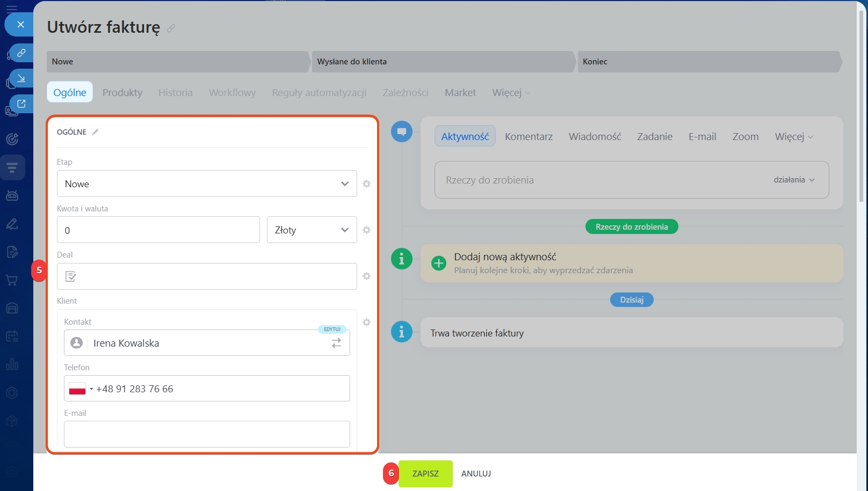
Task: Click the Kwota amount input field
Action: click(158, 230)
